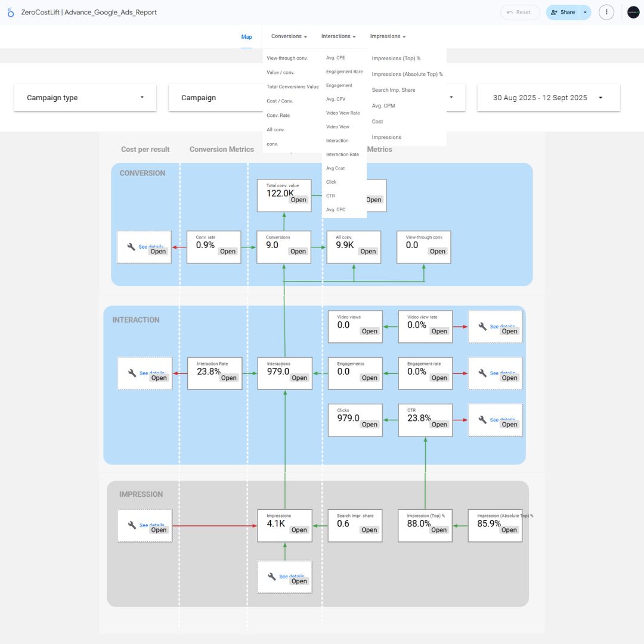Screen dimensions: 644x644
Task: Open the date range picker
Action: [548, 98]
